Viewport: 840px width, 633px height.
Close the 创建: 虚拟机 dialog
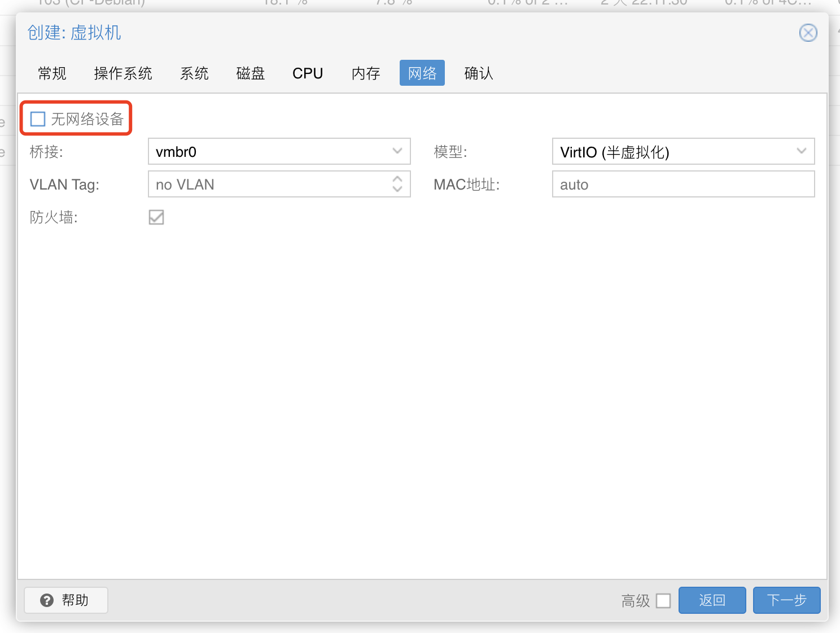pos(808,33)
